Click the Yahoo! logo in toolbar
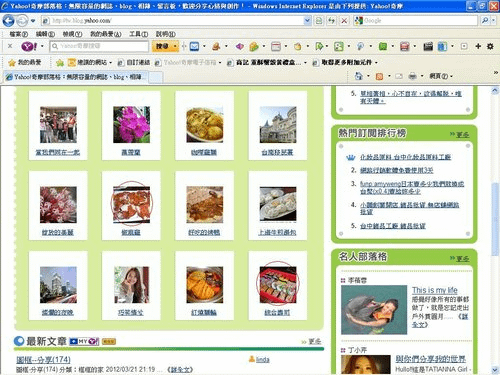Image resolution: width=500 pixels, height=375 pixels. tap(29, 46)
